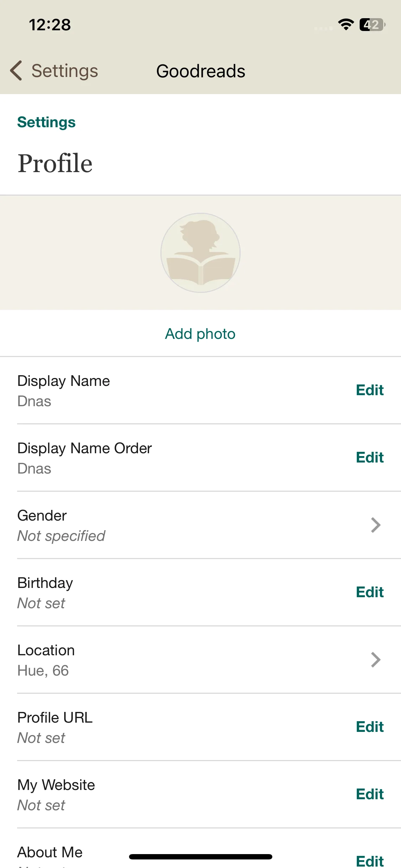
Task: Tap the Wi-Fi status icon
Action: pyautogui.click(x=346, y=25)
